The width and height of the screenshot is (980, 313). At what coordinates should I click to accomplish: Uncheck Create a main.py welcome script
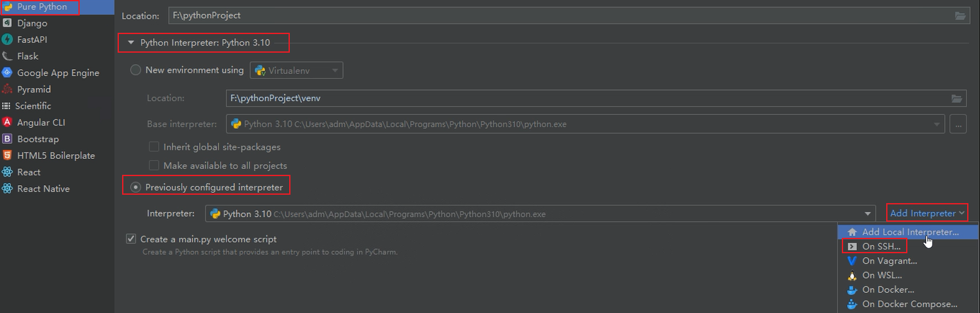click(131, 239)
